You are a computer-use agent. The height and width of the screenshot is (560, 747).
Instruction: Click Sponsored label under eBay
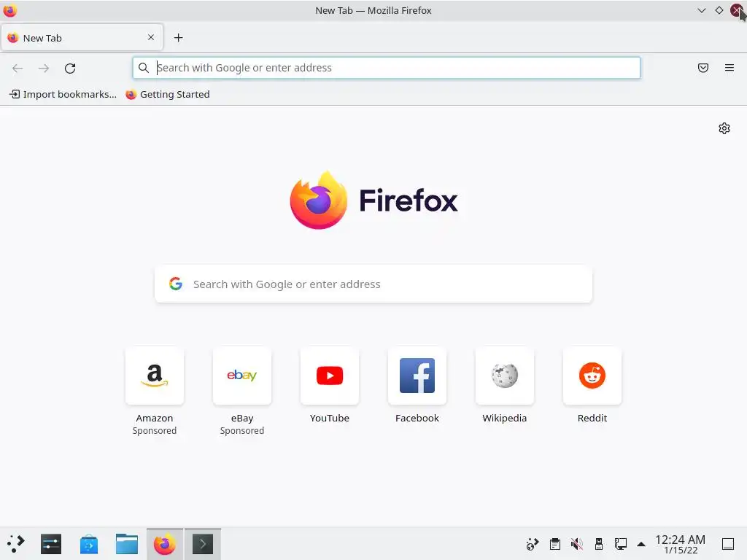pyautogui.click(x=242, y=430)
